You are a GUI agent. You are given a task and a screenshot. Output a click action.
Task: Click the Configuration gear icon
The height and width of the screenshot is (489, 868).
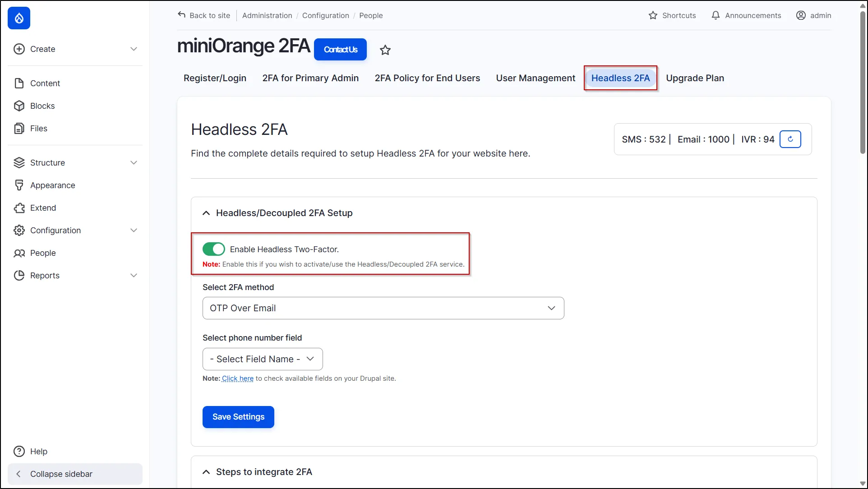coord(19,230)
